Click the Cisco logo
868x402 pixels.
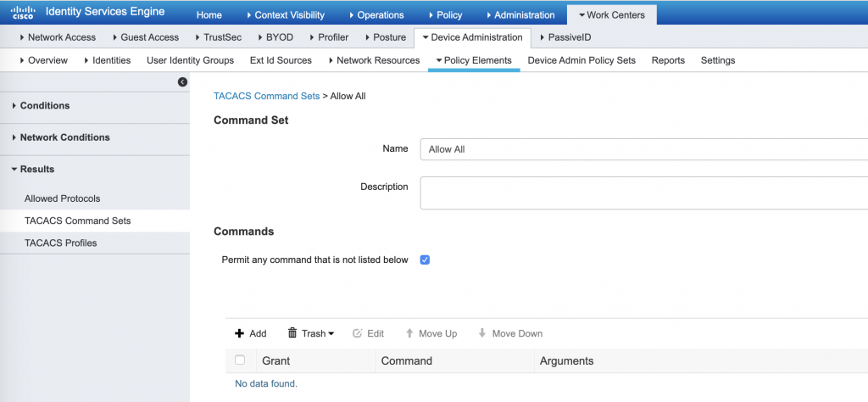pyautogui.click(x=22, y=12)
